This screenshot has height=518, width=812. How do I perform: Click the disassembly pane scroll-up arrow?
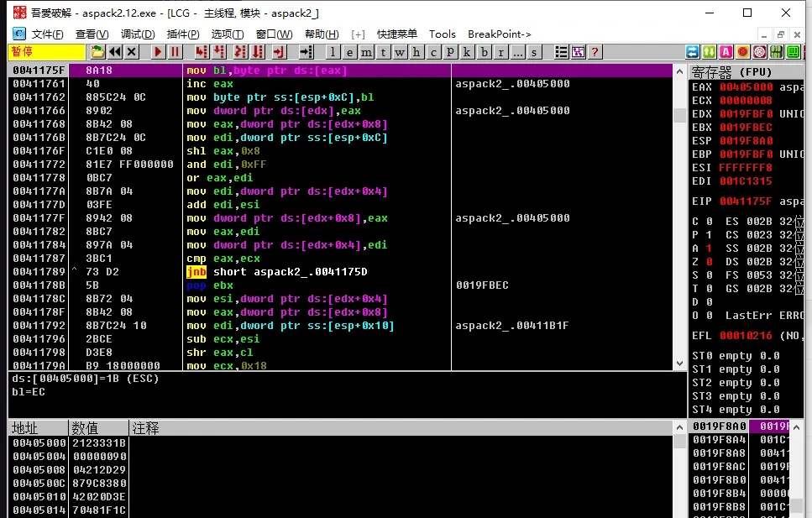coord(680,71)
